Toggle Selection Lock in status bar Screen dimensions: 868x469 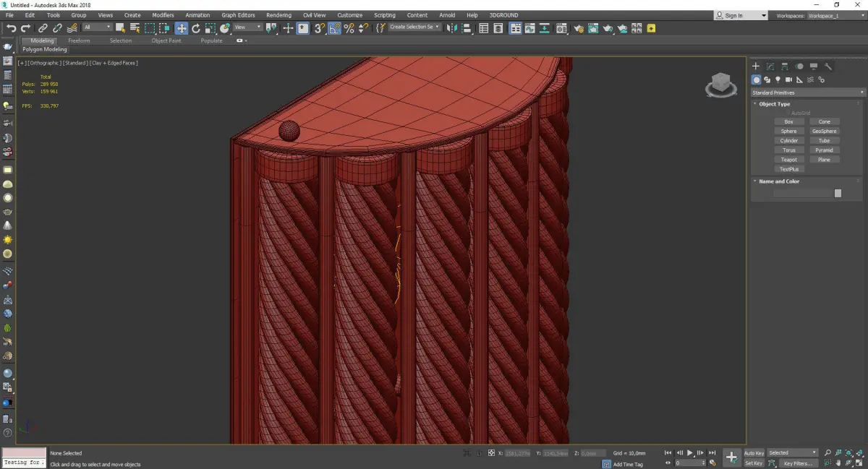click(x=479, y=453)
